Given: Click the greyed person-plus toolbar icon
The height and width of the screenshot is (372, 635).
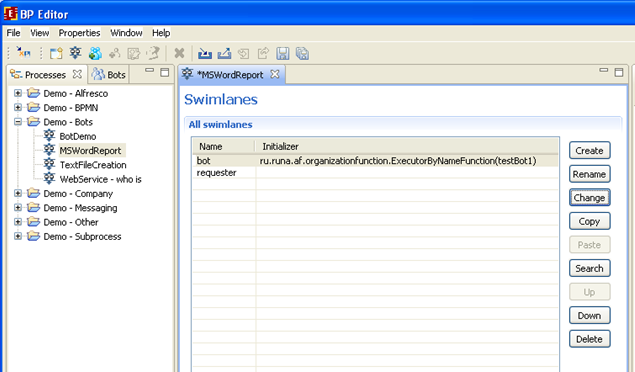Looking at the screenshot, I should pos(115,53).
